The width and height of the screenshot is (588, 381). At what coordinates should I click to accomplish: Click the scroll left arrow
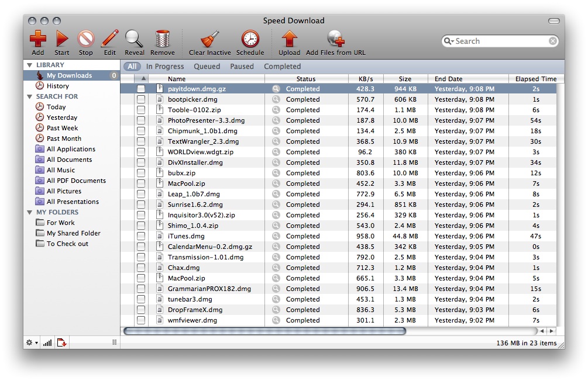click(542, 331)
